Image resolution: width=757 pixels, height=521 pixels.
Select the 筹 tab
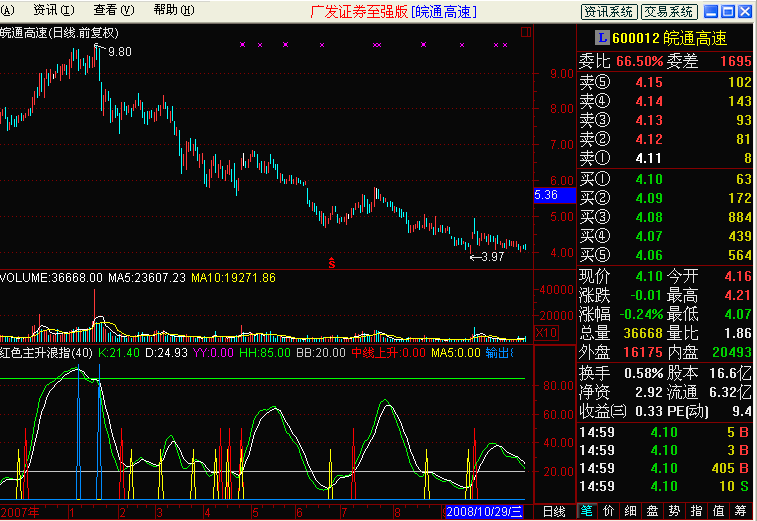(741, 511)
